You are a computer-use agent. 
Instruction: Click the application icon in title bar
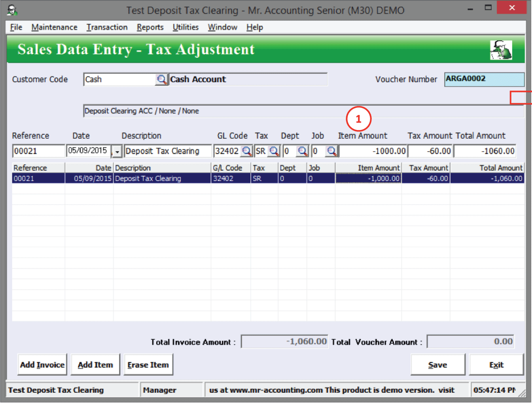12,10
